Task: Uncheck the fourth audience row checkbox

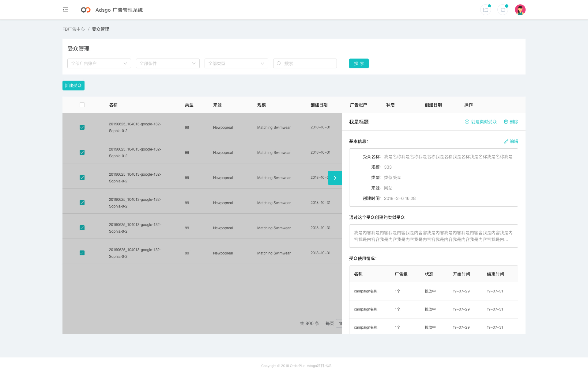Action: [x=82, y=203]
